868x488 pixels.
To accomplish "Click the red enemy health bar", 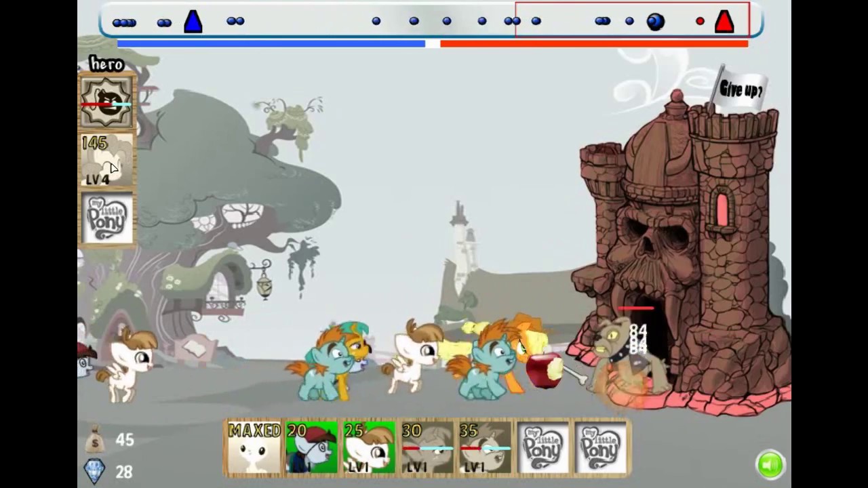I will [x=594, y=43].
